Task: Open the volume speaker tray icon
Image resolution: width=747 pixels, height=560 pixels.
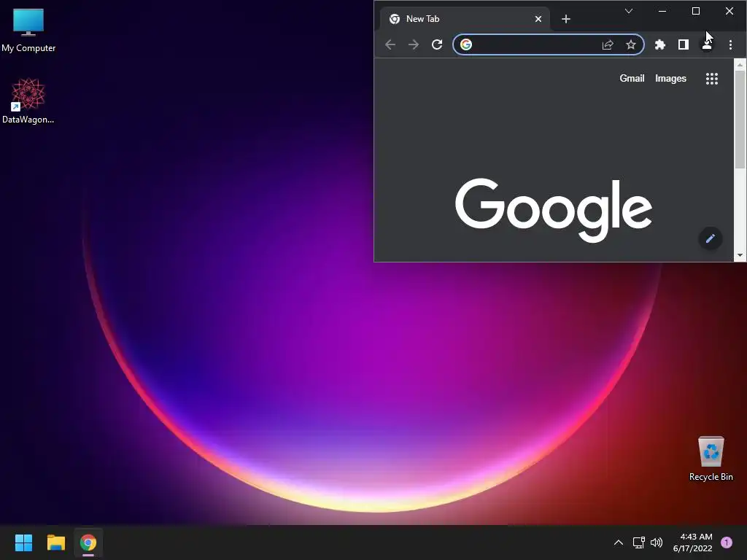Action: tap(657, 542)
